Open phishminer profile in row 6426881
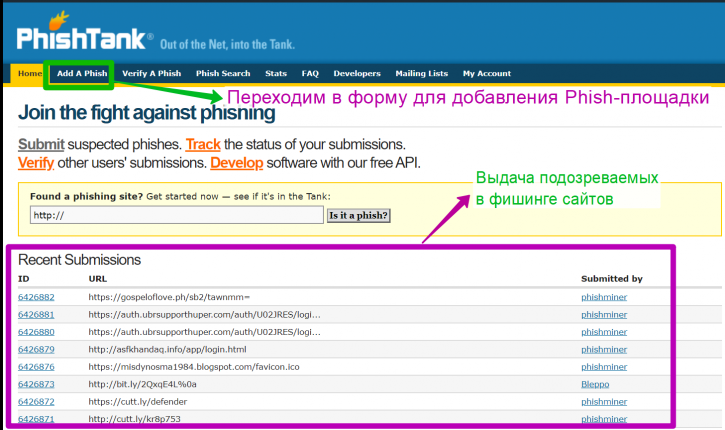This screenshot has height=430, width=725. pos(604,315)
